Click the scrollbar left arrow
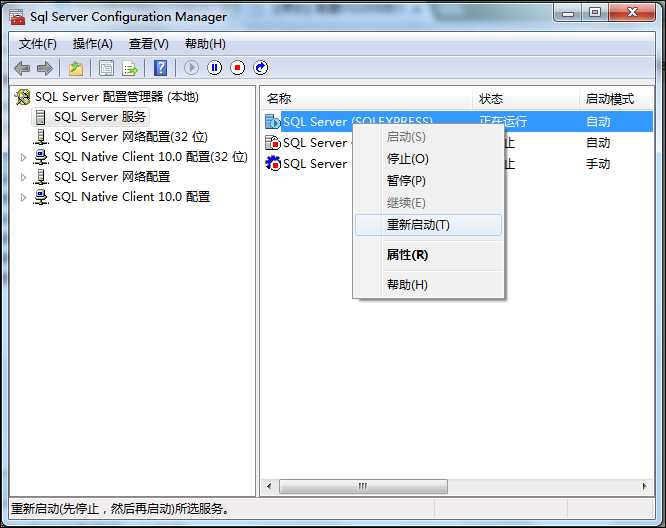Screen dimensions: 666x528 click(x=268, y=486)
